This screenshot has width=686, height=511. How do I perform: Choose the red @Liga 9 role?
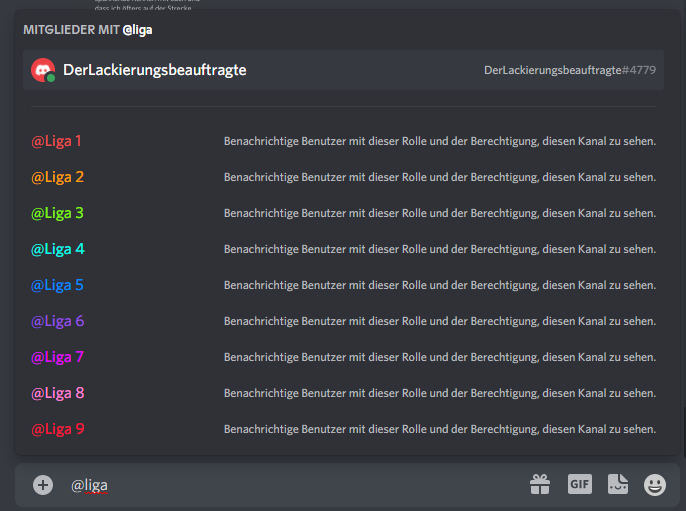(57, 429)
